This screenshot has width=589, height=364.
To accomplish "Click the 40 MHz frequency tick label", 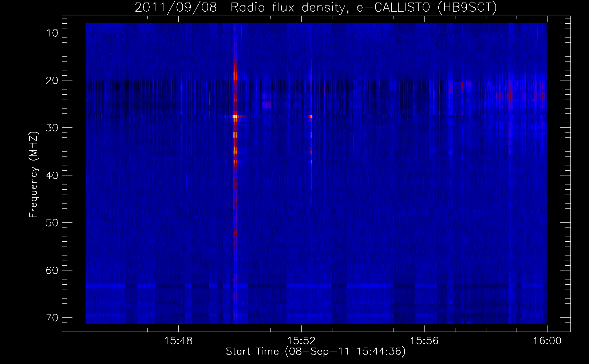I will (52, 175).
